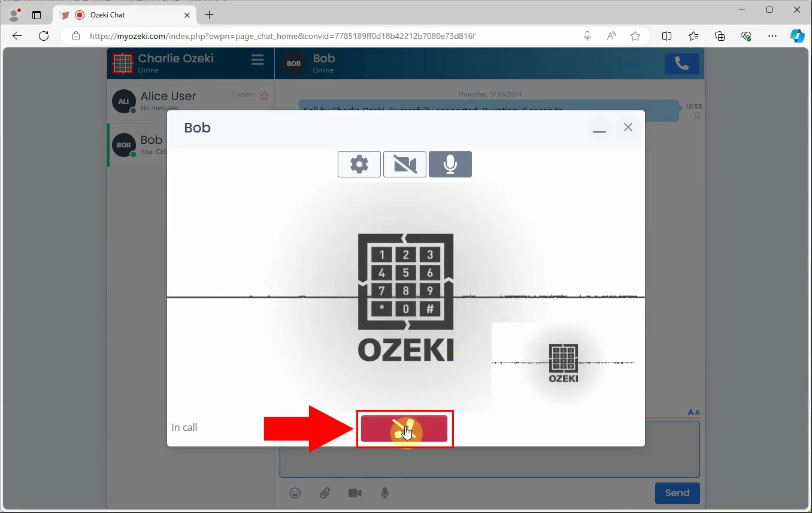Open a new browser tab

tap(209, 15)
